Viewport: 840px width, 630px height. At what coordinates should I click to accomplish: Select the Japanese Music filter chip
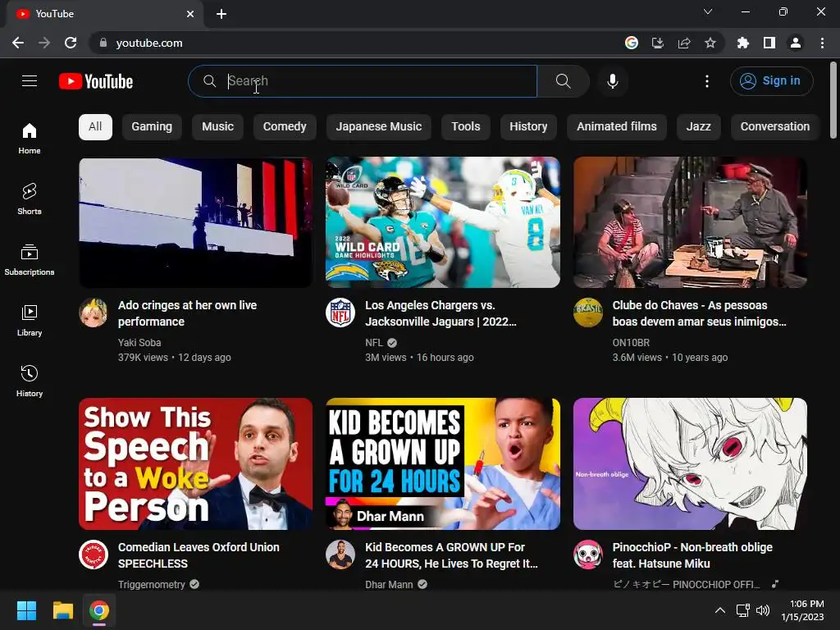click(379, 127)
